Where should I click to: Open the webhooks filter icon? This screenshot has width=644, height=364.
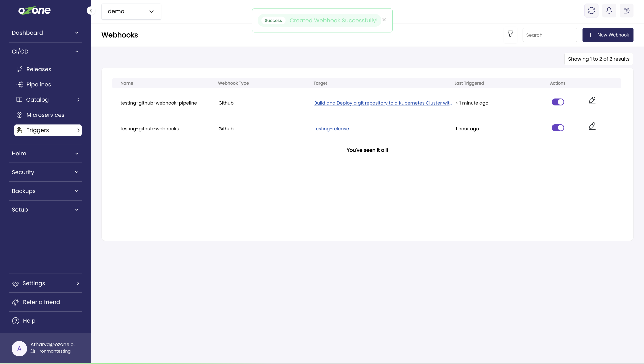pyautogui.click(x=510, y=34)
